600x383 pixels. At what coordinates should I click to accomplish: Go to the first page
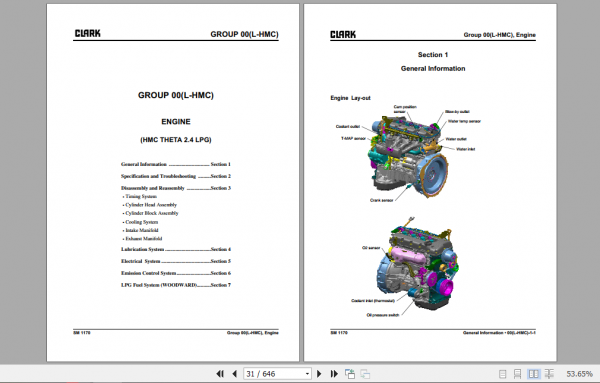220,374
